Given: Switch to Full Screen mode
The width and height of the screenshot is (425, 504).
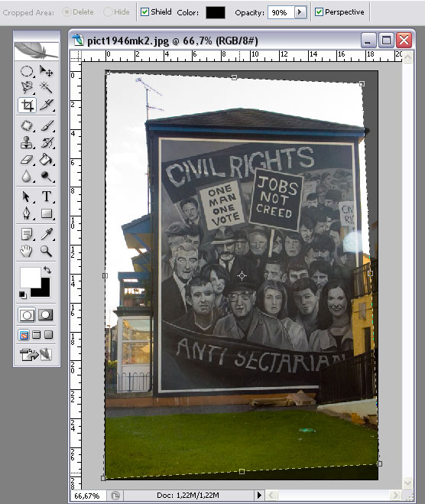Looking at the screenshot, I should click(x=48, y=335).
